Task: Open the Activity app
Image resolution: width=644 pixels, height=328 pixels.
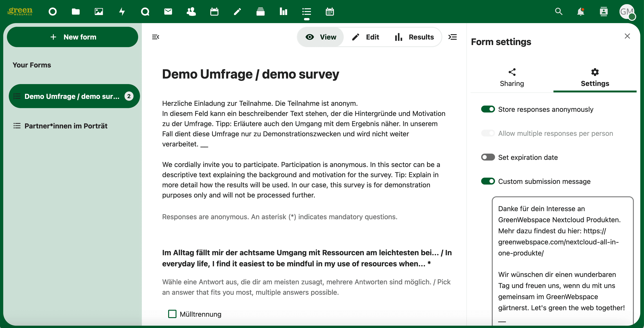Action: 122,12
